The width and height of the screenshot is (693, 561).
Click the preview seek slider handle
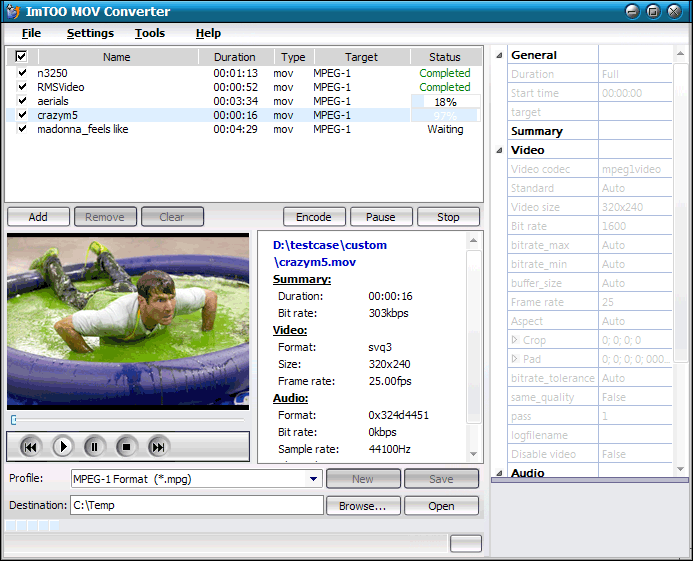point(14,420)
